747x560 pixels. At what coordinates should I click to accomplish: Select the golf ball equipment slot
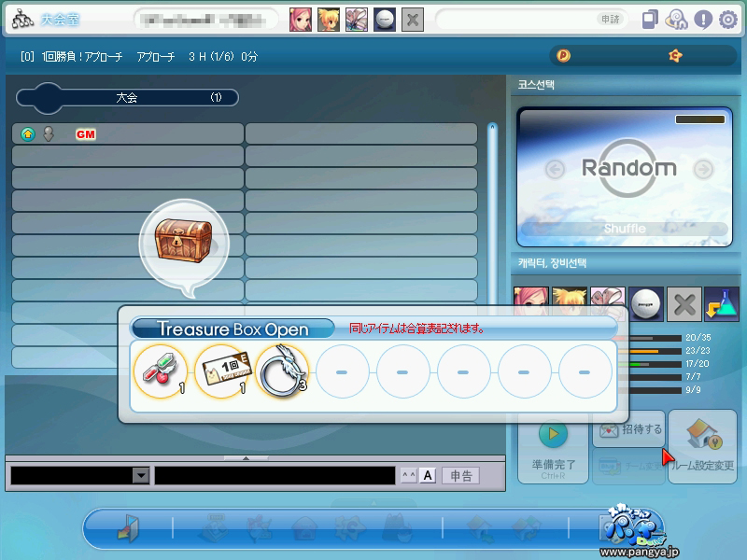[x=645, y=304]
